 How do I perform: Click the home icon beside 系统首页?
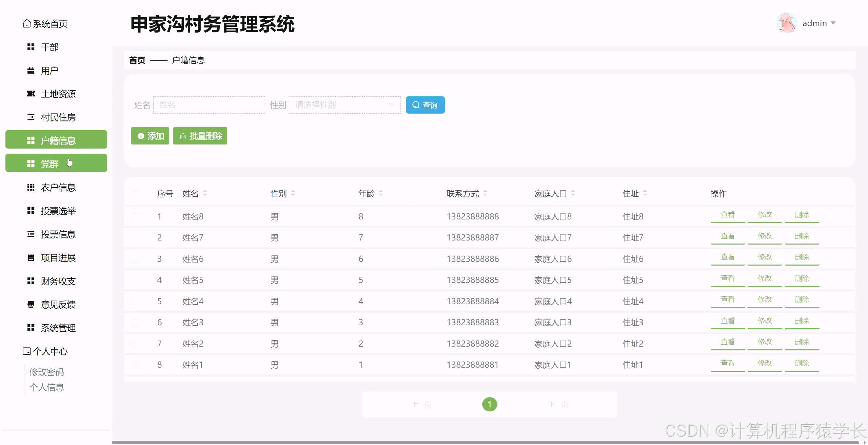tap(26, 24)
